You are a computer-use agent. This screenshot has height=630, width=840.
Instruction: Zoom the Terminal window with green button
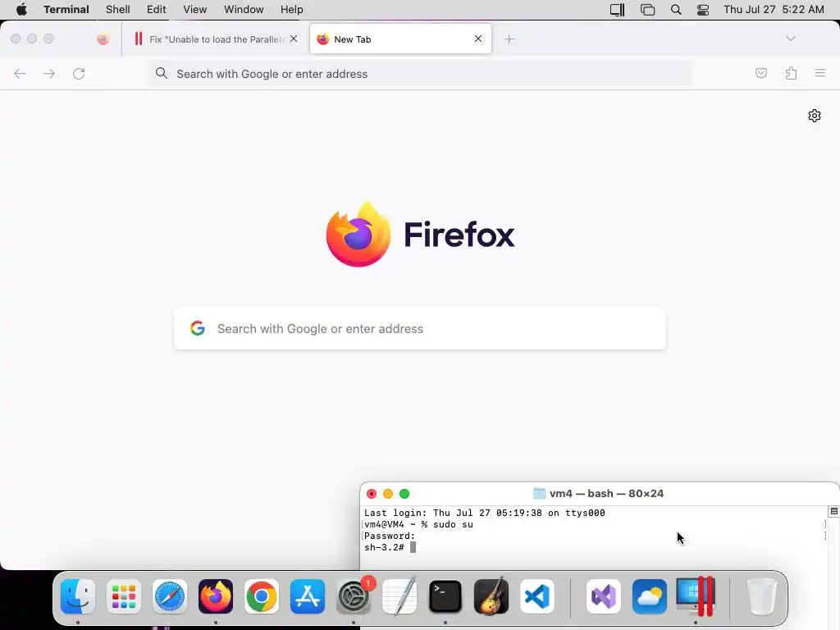[x=404, y=494]
